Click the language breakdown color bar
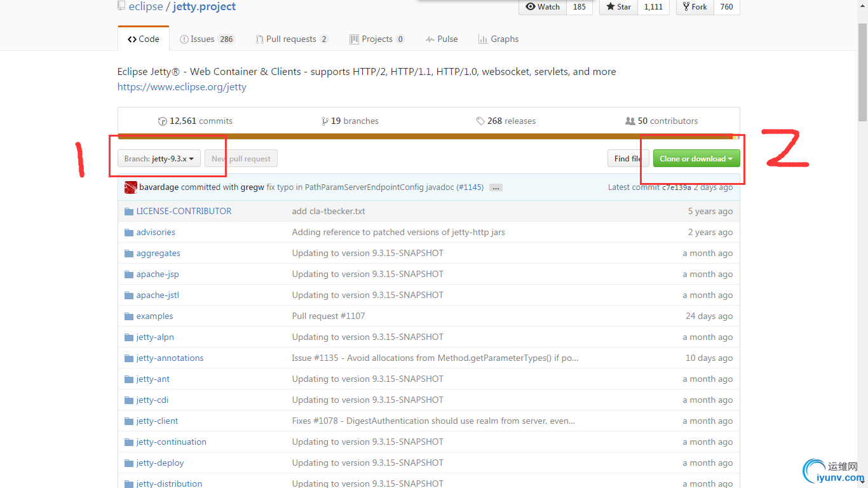 click(428, 137)
